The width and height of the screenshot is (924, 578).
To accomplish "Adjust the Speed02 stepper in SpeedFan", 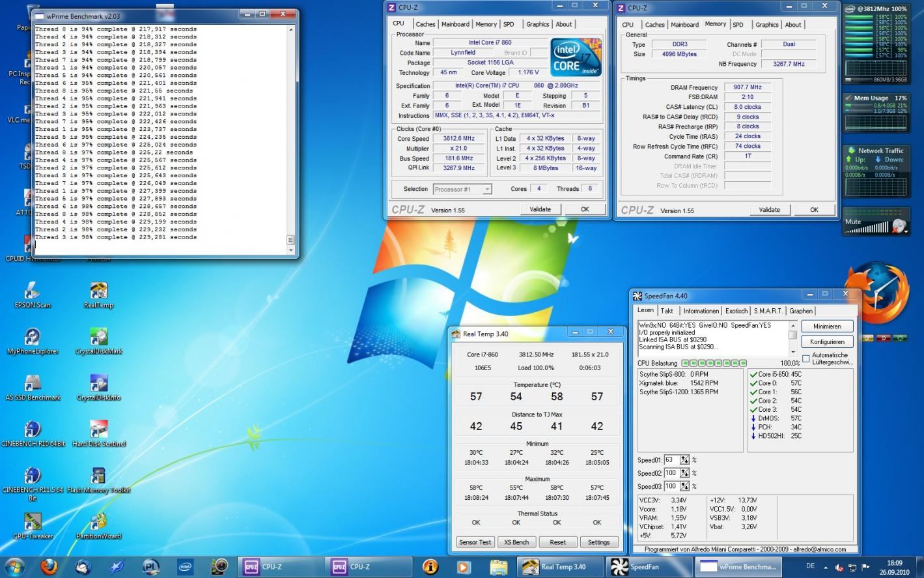I will click(x=684, y=473).
